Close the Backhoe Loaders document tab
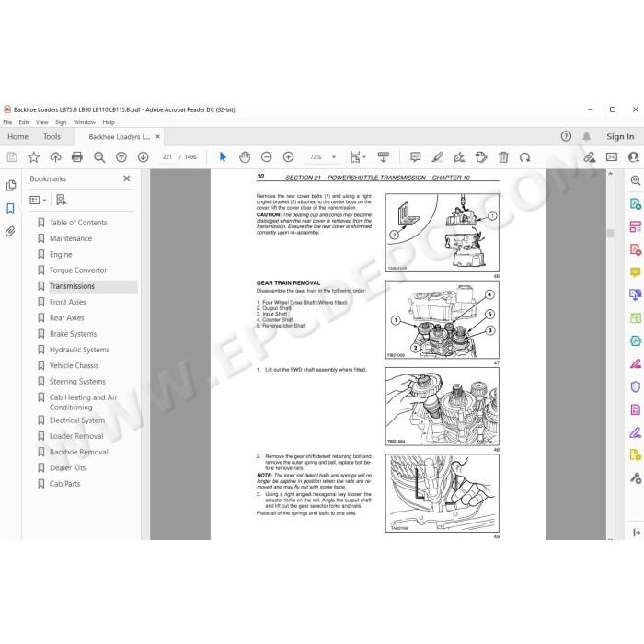This screenshot has width=644, height=644. (157, 136)
